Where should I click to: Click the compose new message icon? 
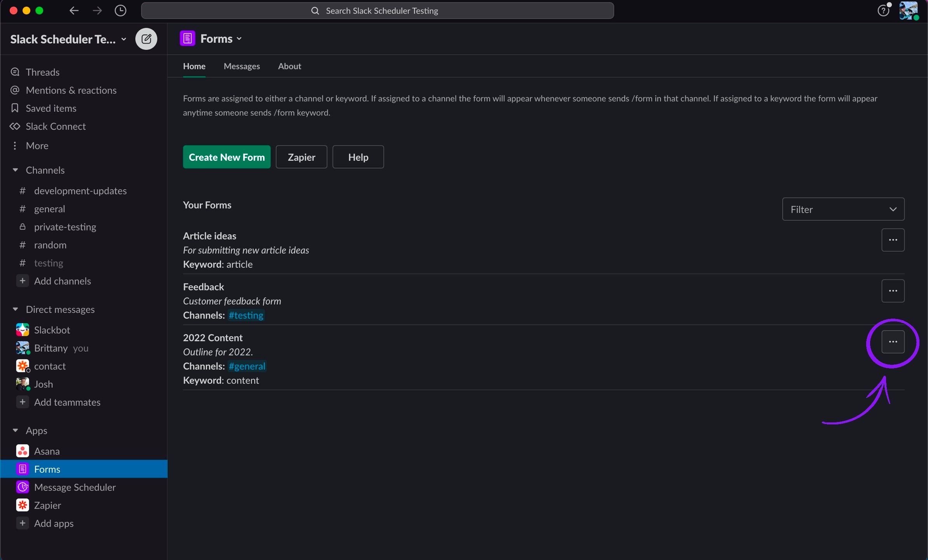(146, 39)
